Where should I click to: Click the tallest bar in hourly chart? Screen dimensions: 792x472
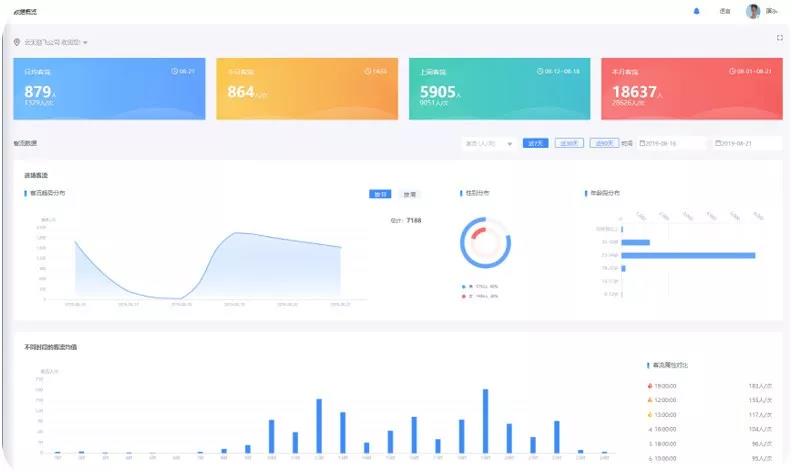[485, 421]
